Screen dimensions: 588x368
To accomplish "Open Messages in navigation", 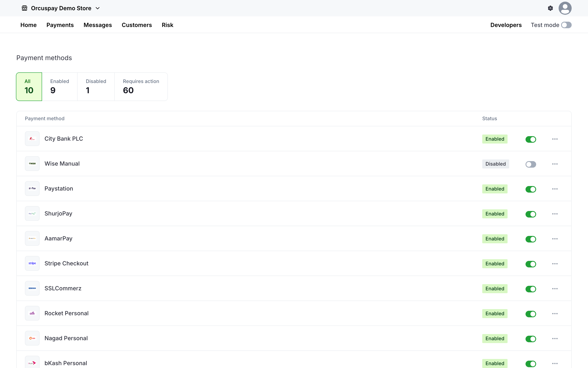I will (98, 25).
